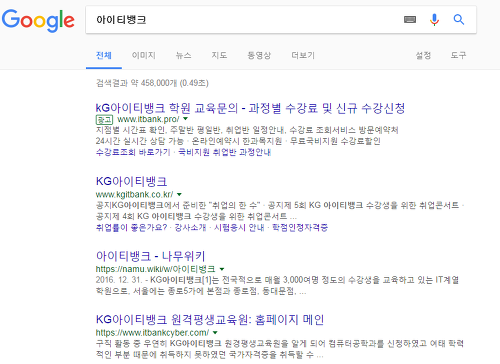The height and width of the screenshot is (364, 500).
Task: Open KG아이티뱅크 원격평생교육원 홈페이지 메인 result
Action: pos(210,320)
